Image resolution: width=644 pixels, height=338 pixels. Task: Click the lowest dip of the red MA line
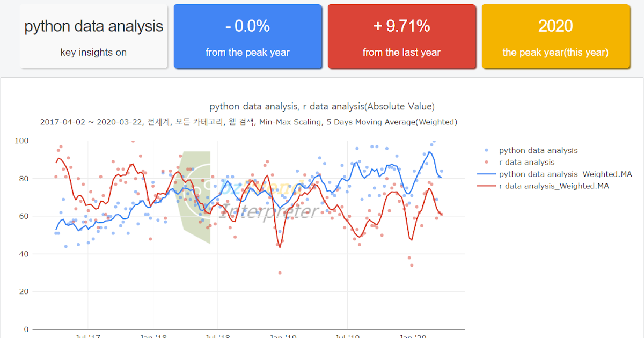point(280,246)
